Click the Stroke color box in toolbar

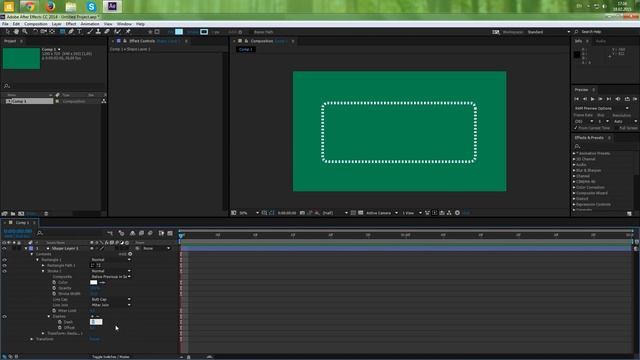coord(204,32)
